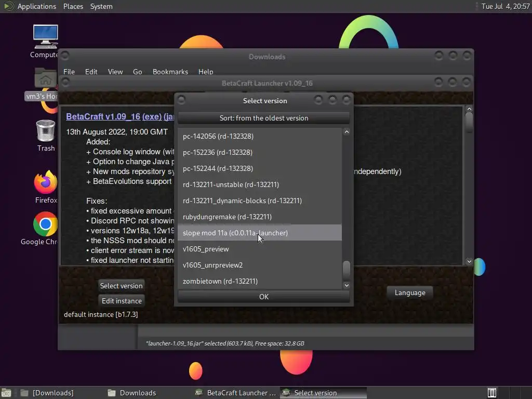
Task: Click changelog panel scroll down arrow
Action: [469, 261]
